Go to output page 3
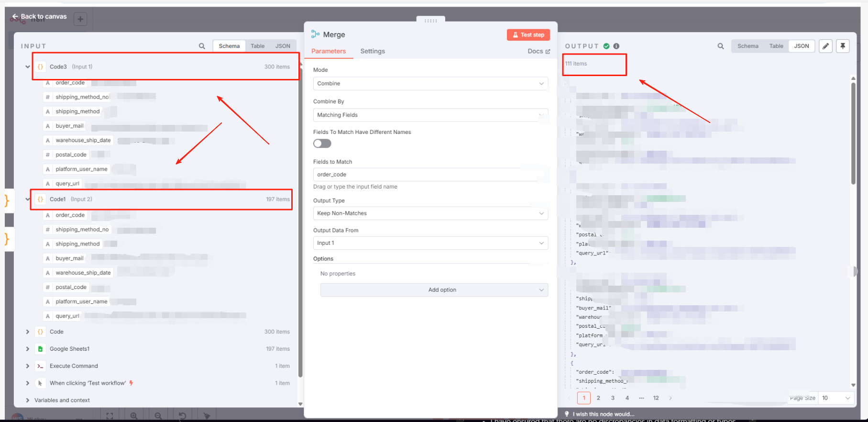This screenshot has width=868, height=422. click(x=613, y=398)
